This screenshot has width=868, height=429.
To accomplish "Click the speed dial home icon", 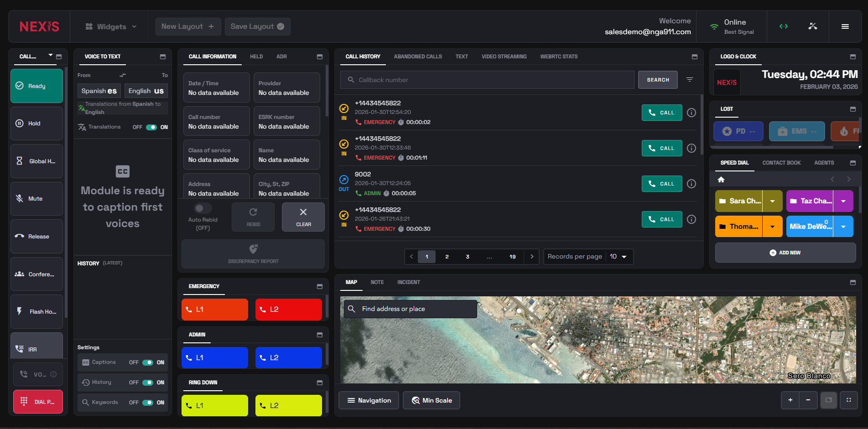I will coord(721,179).
